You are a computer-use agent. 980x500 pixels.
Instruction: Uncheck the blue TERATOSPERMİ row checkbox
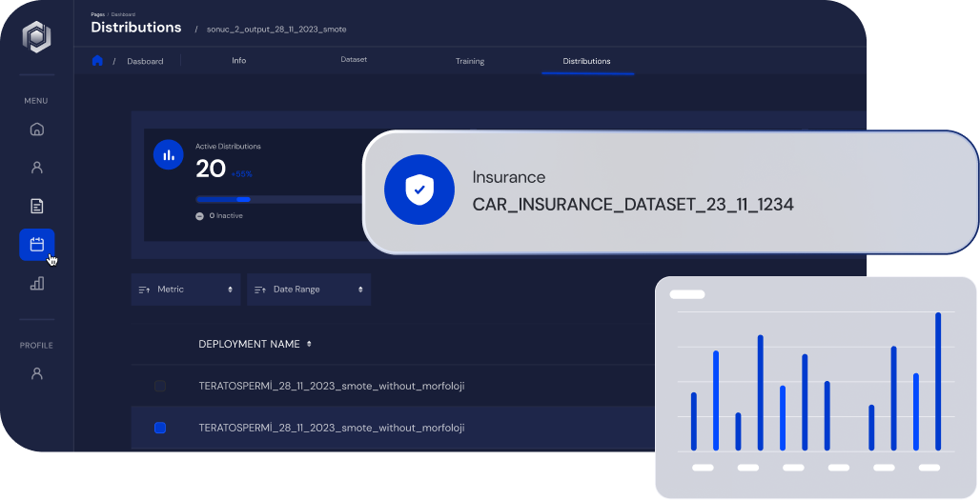point(160,428)
